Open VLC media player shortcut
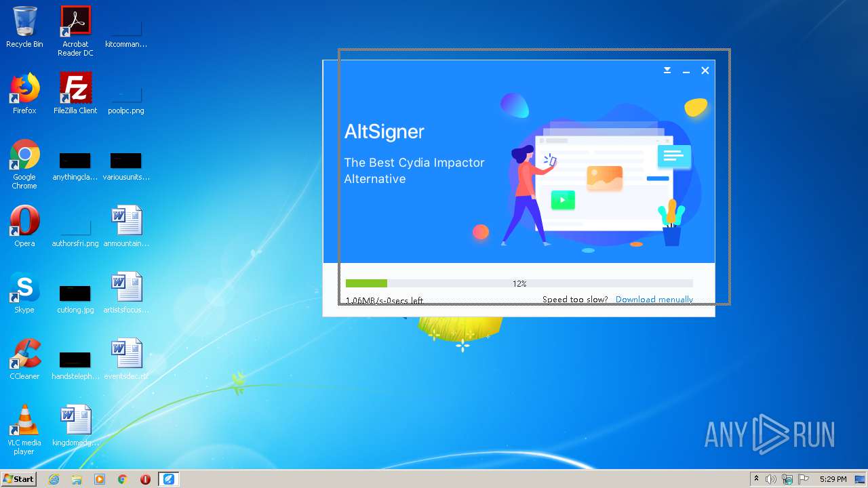The image size is (868, 488). point(24,430)
